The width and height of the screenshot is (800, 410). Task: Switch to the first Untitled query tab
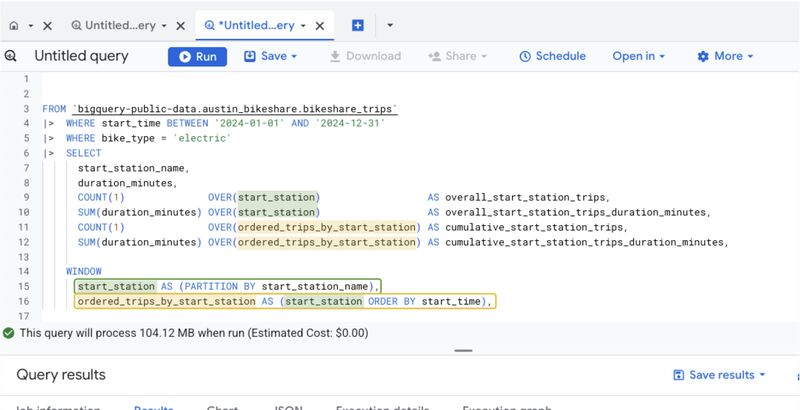(x=113, y=25)
